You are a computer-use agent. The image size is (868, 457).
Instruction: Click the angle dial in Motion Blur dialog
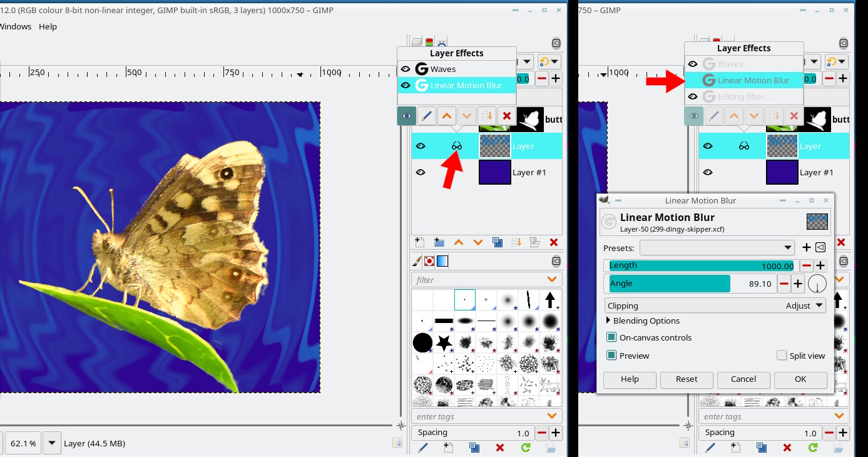(x=817, y=284)
